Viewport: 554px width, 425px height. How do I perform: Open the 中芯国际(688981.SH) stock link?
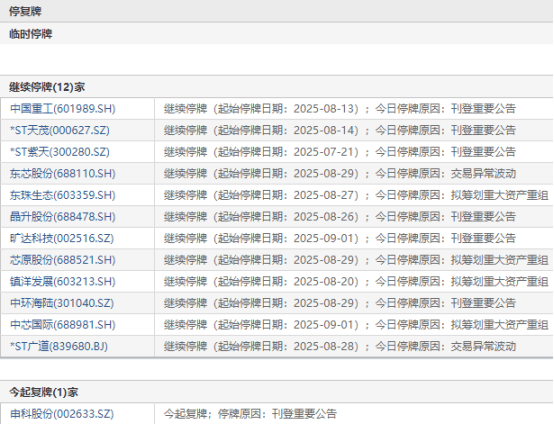(63, 325)
